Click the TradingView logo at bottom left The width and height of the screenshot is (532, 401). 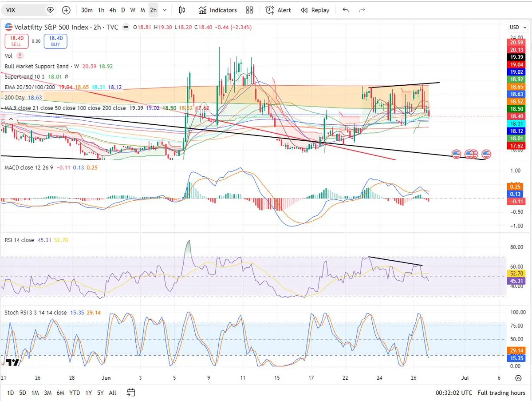13,363
